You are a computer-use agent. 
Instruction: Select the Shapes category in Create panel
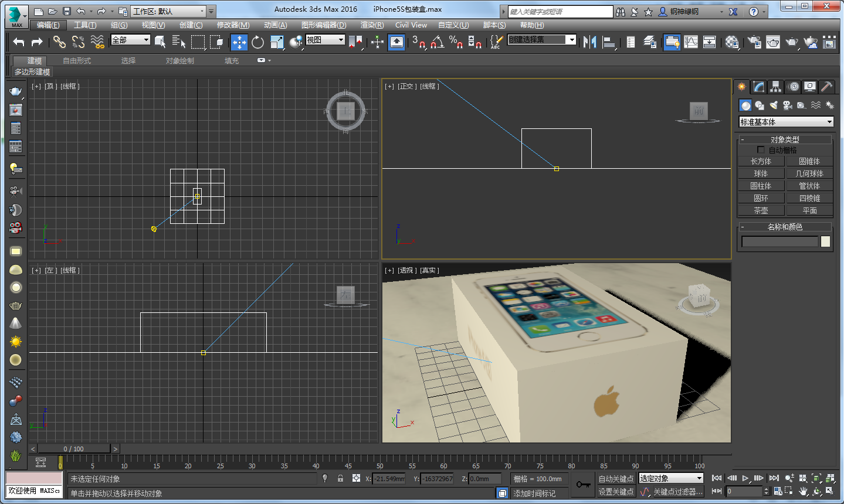pyautogui.click(x=760, y=105)
